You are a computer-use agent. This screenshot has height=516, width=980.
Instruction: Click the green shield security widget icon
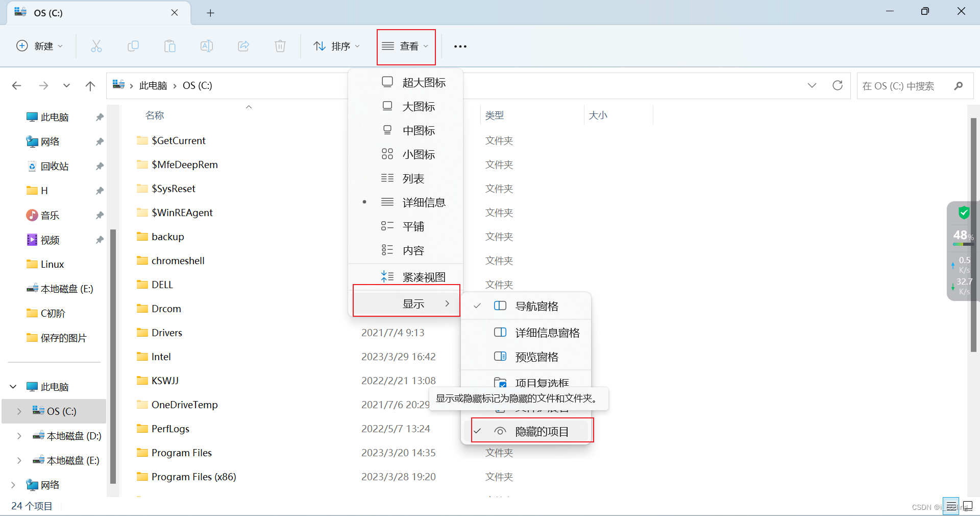coord(964,212)
